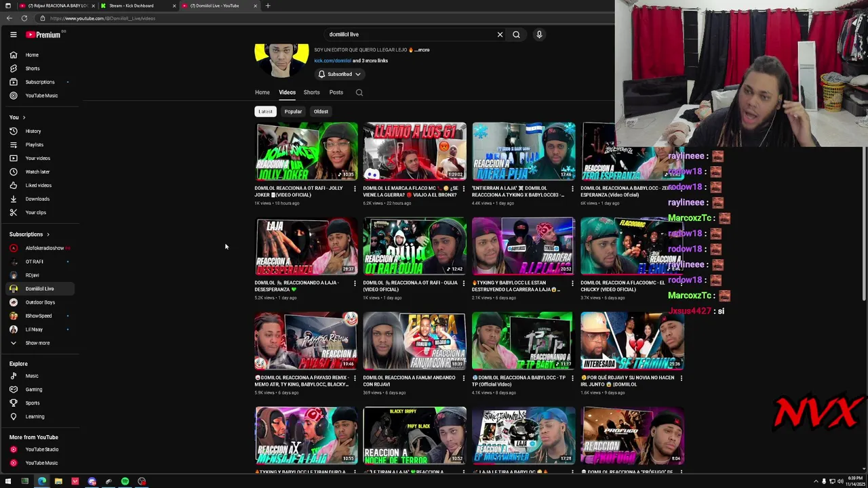Expand Show more subscriptions
Viewport: 868px width, 488px height.
pos(37,343)
